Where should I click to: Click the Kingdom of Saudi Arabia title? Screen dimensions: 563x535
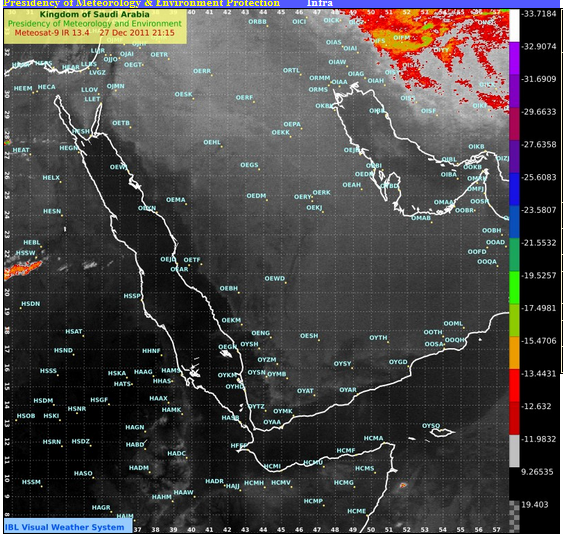(94, 14)
